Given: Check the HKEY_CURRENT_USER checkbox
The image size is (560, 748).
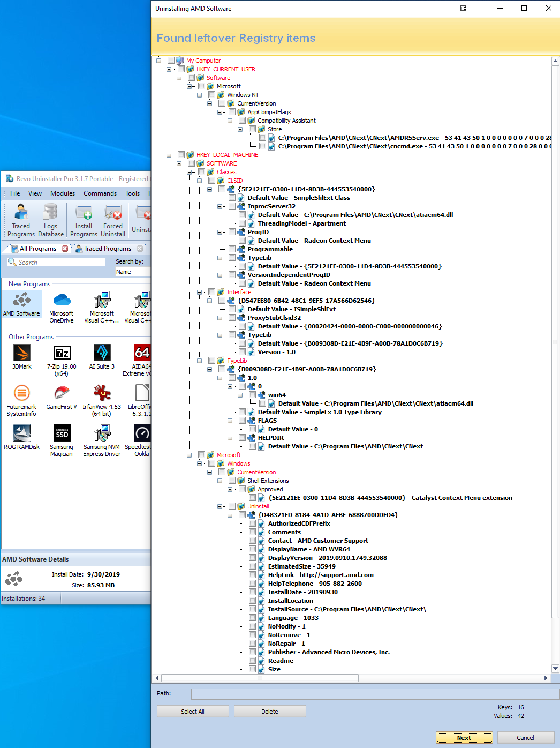Looking at the screenshot, I should (x=181, y=69).
